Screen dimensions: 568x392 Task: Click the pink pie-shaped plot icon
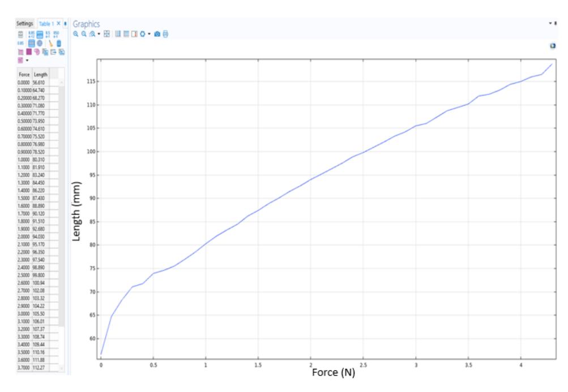[x=37, y=52]
